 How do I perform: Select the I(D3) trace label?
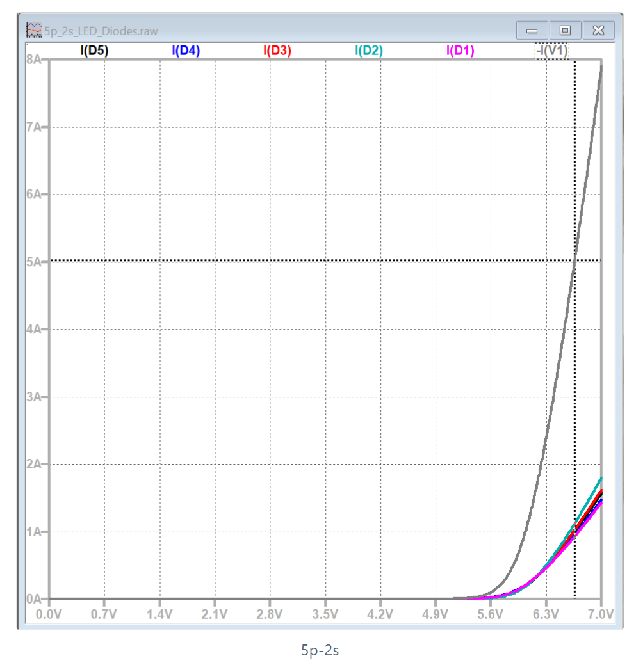(x=277, y=51)
